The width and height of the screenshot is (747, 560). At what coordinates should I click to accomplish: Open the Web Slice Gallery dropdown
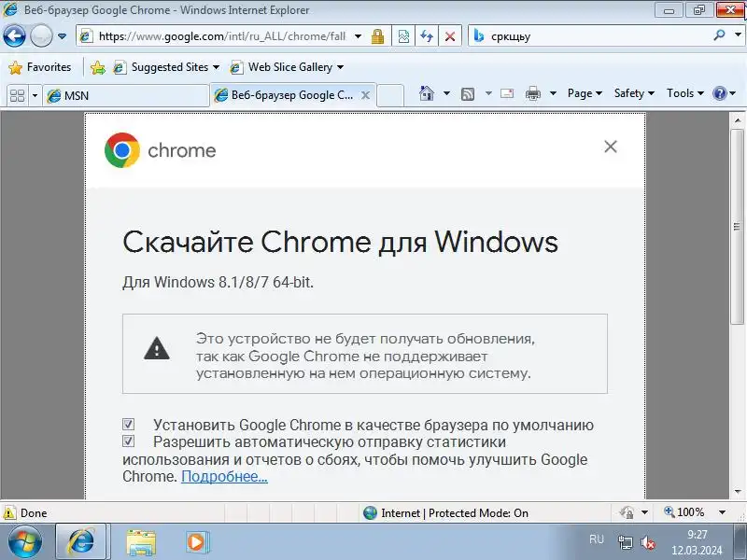287,67
